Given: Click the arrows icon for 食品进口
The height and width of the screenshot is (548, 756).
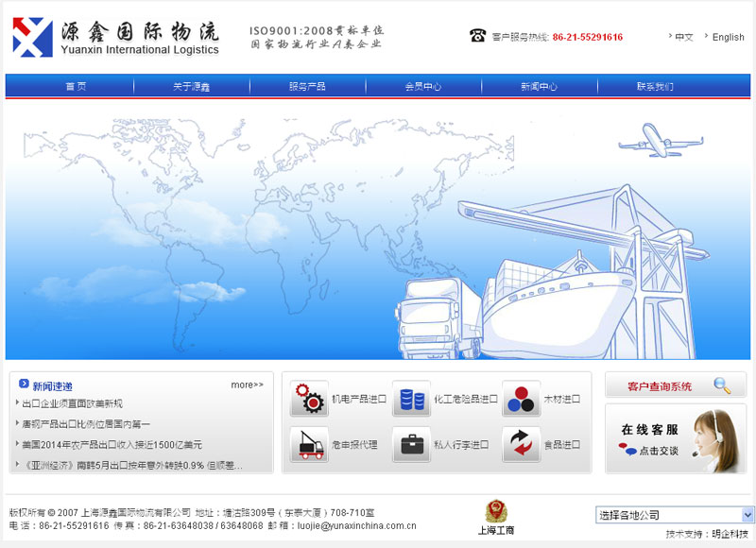Looking at the screenshot, I should (x=521, y=444).
